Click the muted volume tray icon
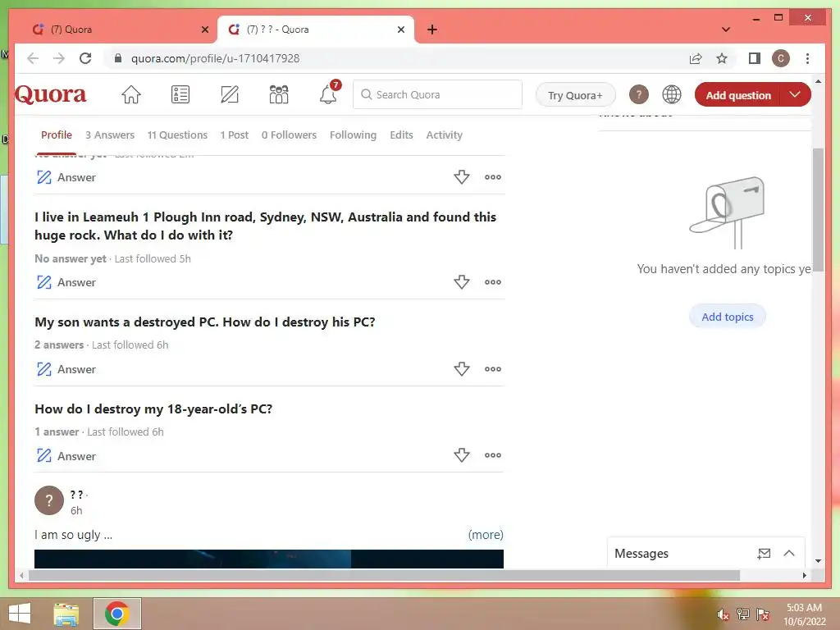The image size is (840, 630). tap(723, 614)
